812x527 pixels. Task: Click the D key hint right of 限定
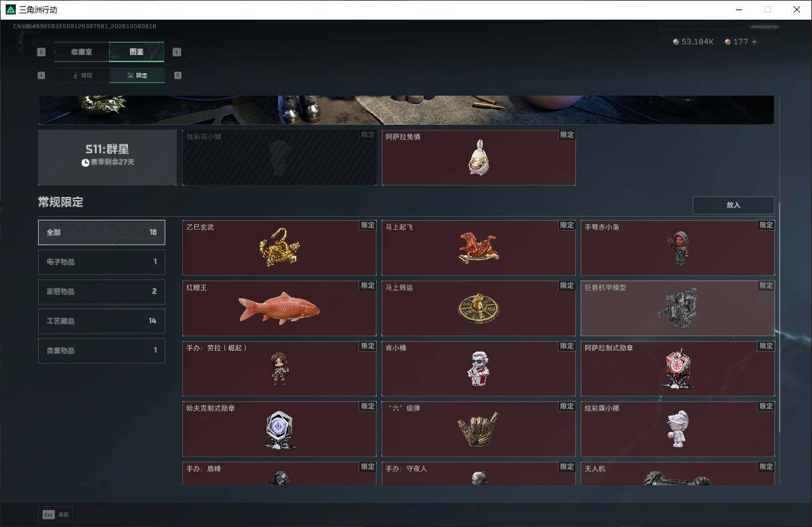177,75
